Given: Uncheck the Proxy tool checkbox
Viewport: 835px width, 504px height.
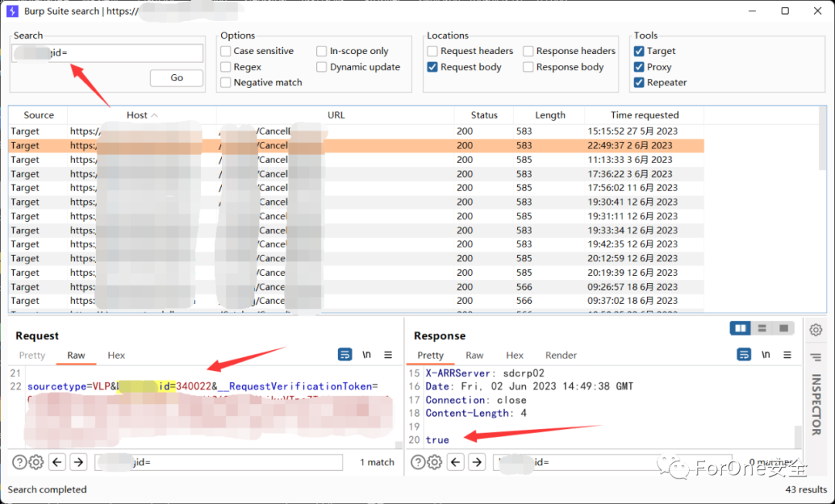Looking at the screenshot, I should tap(639, 67).
